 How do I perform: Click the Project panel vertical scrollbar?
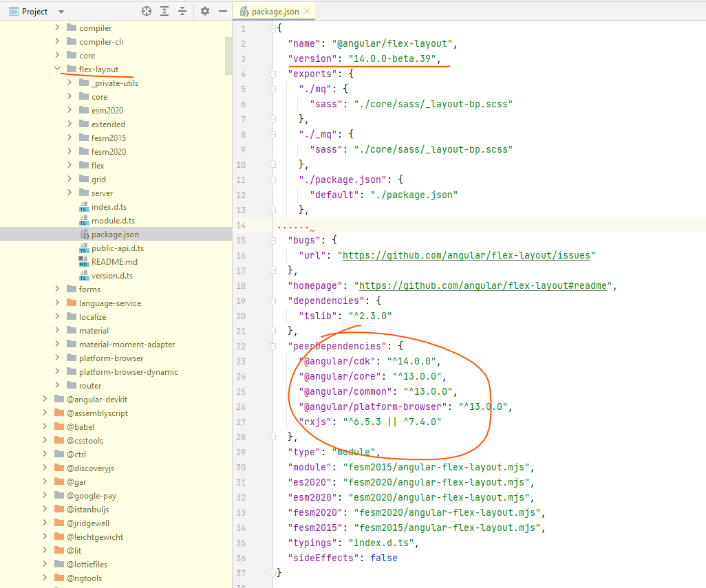[x=228, y=56]
